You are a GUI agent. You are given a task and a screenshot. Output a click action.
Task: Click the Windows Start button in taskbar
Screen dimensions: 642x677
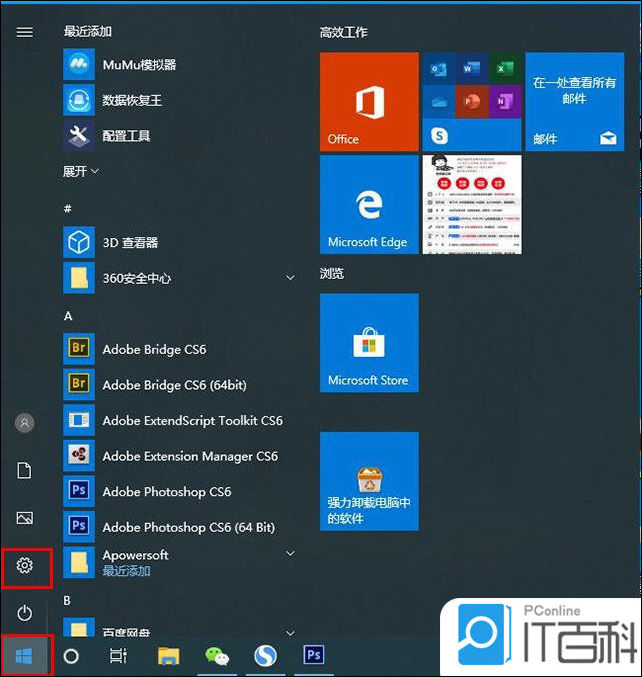(x=25, y=656)
